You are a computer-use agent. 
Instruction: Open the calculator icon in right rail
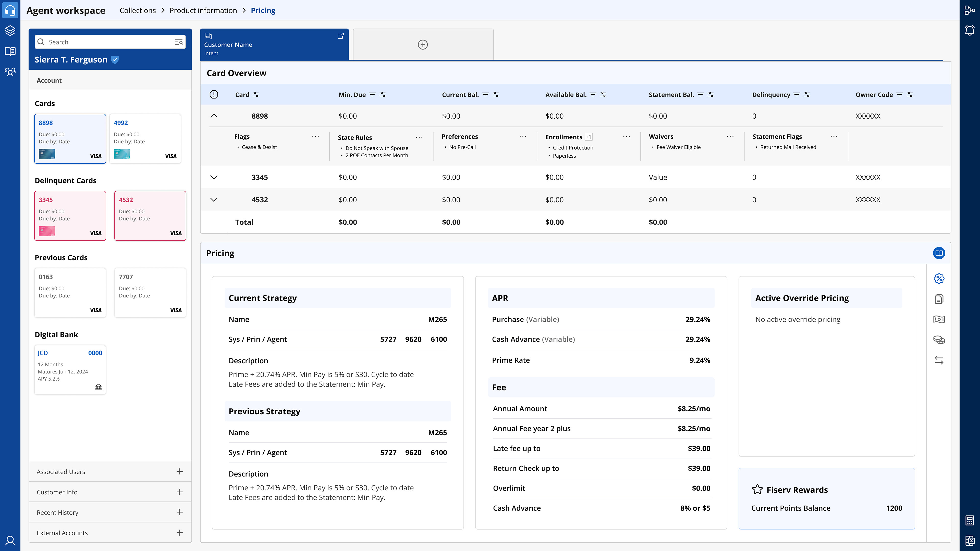pos(969,520)
